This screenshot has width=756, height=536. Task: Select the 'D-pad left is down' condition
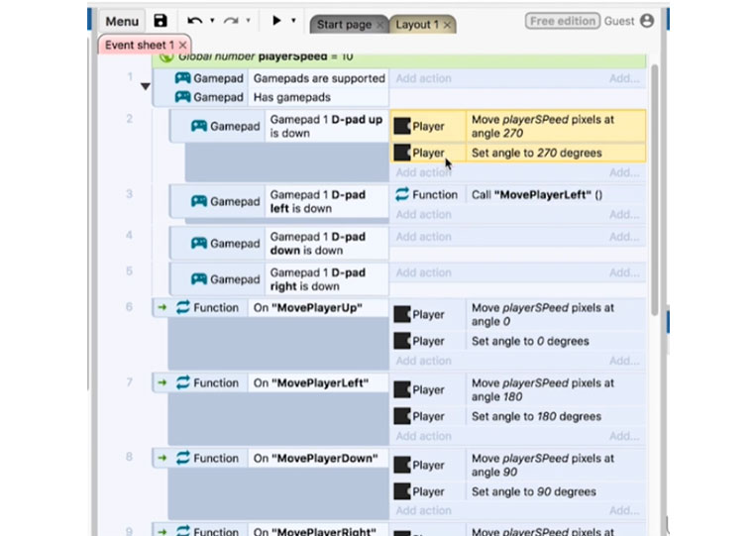click(326, 201)
